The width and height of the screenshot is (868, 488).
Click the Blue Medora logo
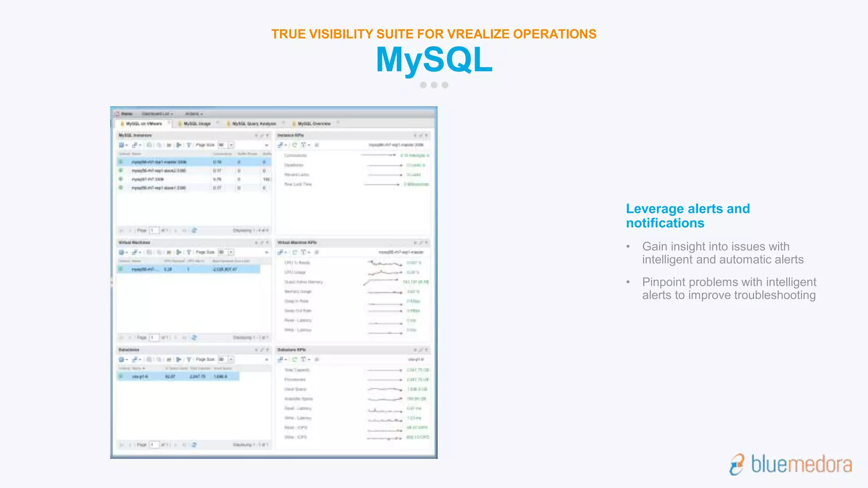click(x=790, y=464)
